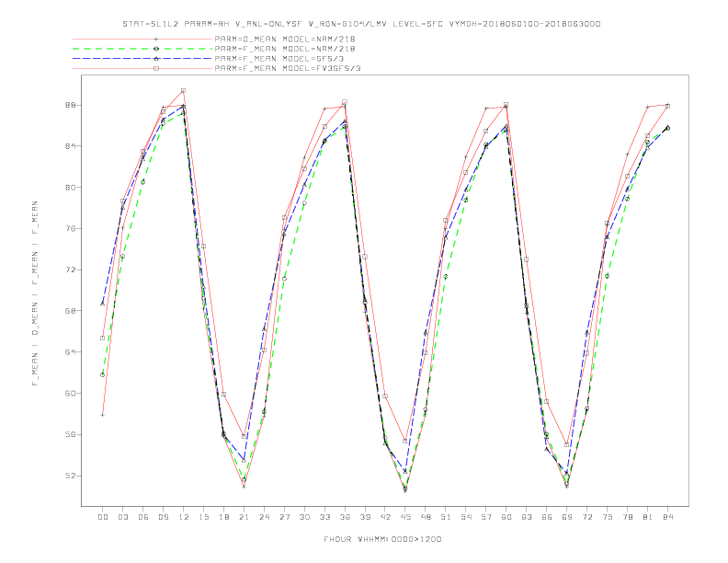Click the x-axis tick label 42

pos(385,517)
